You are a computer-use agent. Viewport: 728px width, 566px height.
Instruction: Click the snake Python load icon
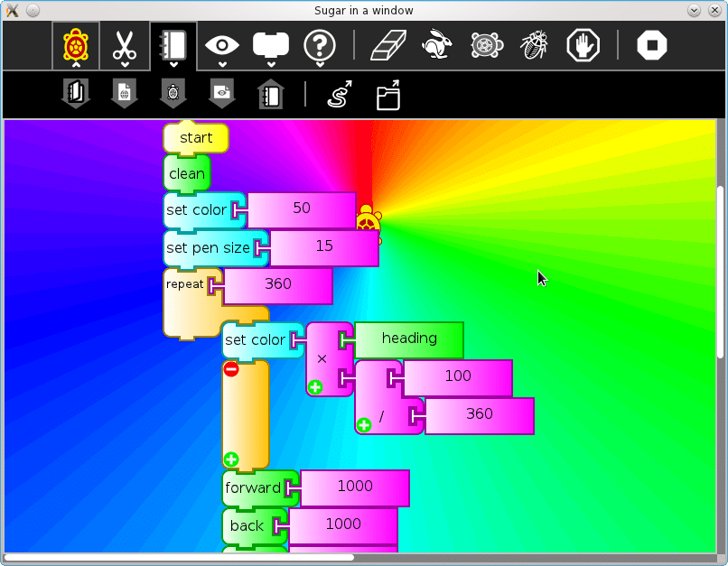coord(340,95)
